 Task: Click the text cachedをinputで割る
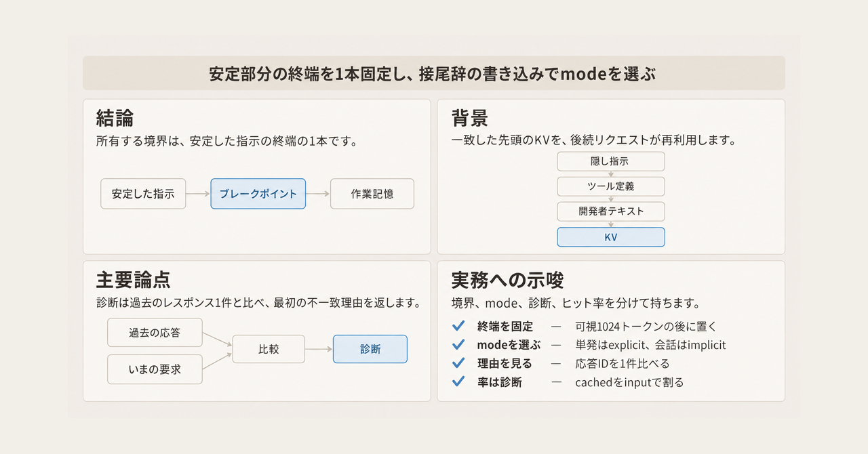coord(629,382)
